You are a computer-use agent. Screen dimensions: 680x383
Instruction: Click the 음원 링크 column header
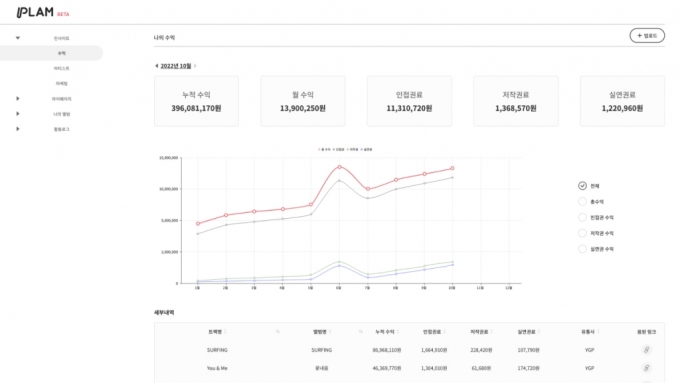[646, 332]
